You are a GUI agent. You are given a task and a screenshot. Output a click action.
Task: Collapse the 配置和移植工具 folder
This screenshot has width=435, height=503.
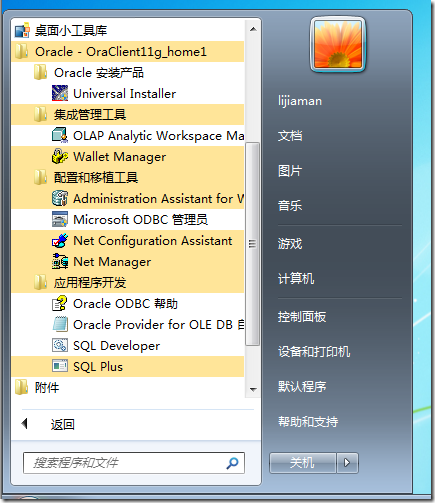click(127, 178)
